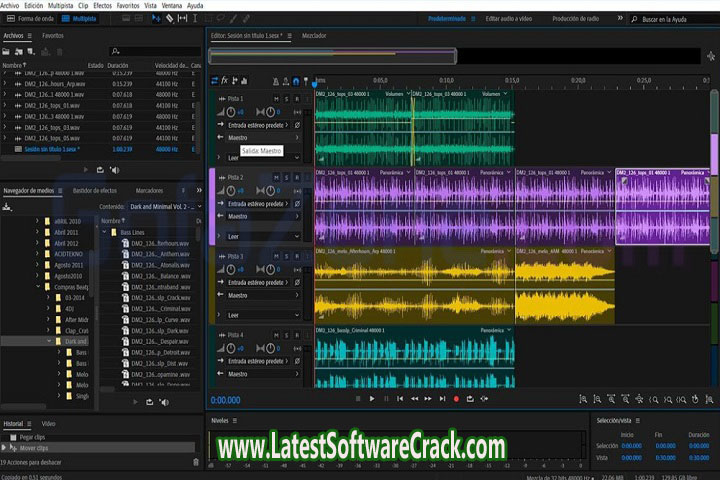Open Pista 3 Leer automation dropdown
720x480 pixels.
tap(263, 315)
